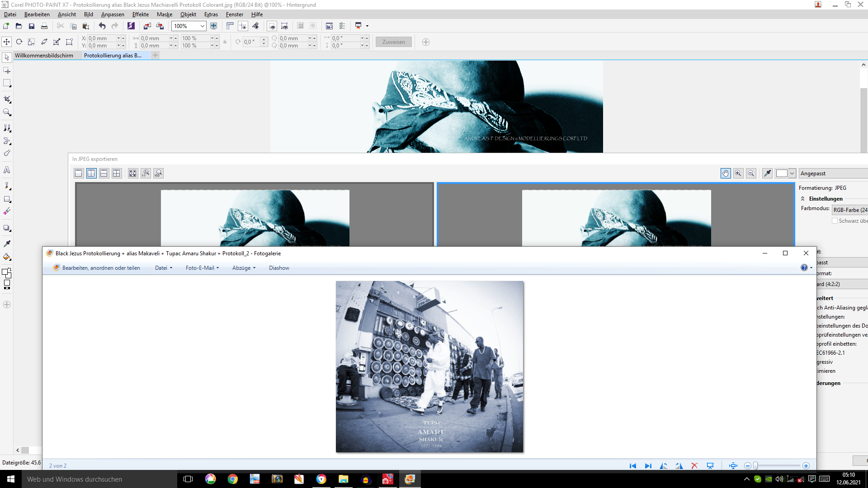Open the Maske menu

click(165, 14)
